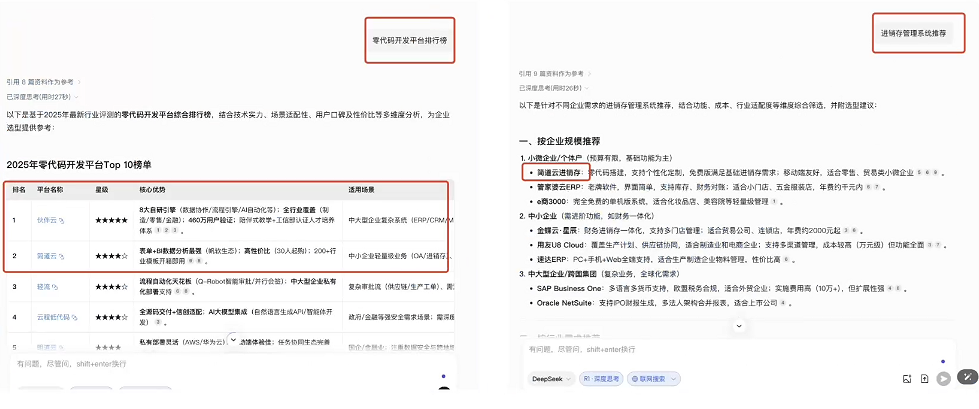Open the DeepSeek model selector
The width and height of the screenshot is (979, 409).
click(551, 379)
